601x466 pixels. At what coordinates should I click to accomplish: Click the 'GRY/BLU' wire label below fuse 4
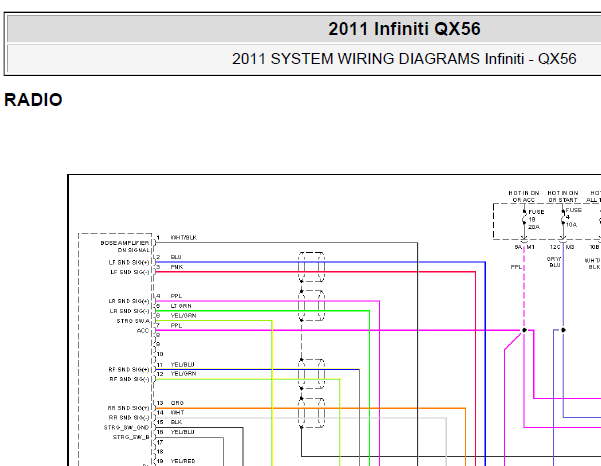pyautogui.click(x=554, y=262)
